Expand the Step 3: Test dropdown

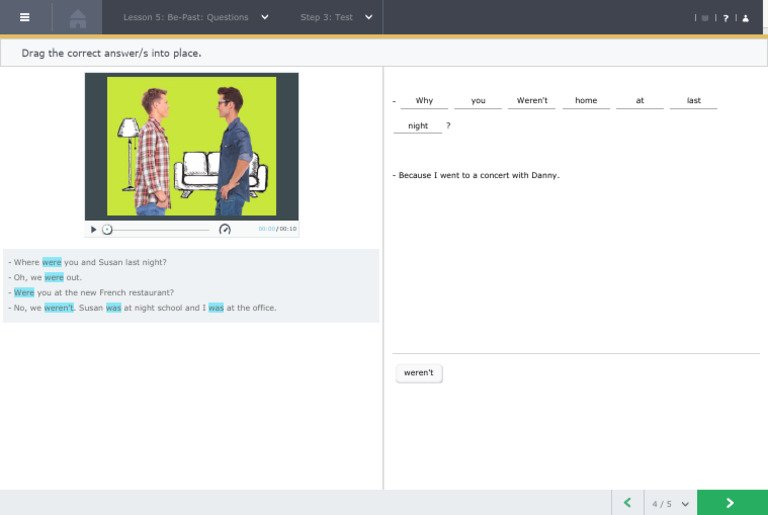click(x=337, y=17)
